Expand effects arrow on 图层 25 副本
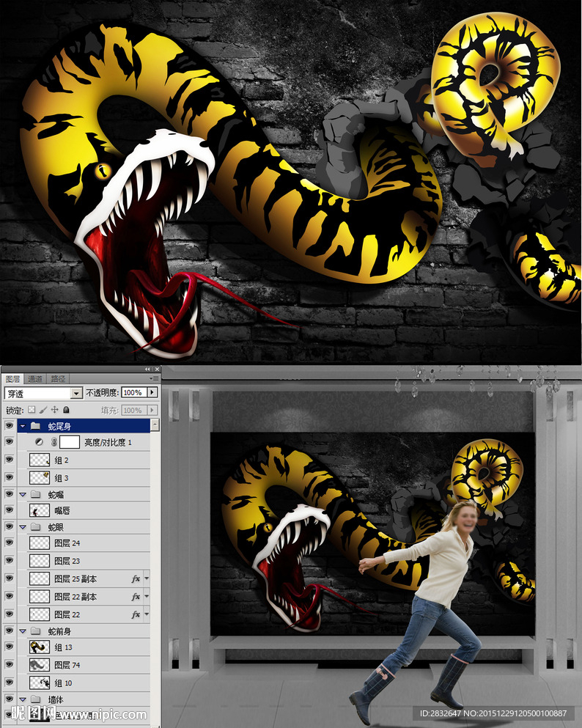582x728 pixels. pyautogui.click(x=147, y=578)
